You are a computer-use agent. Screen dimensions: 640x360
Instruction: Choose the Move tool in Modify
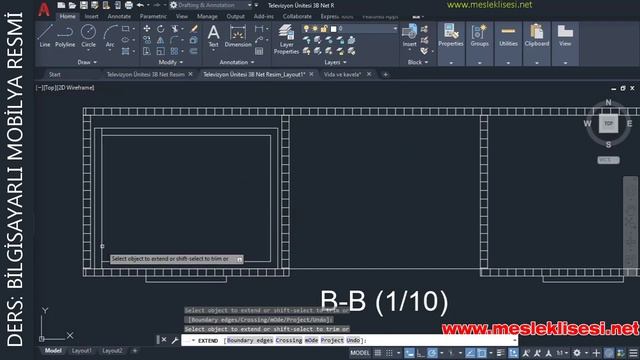click(147, 29)
